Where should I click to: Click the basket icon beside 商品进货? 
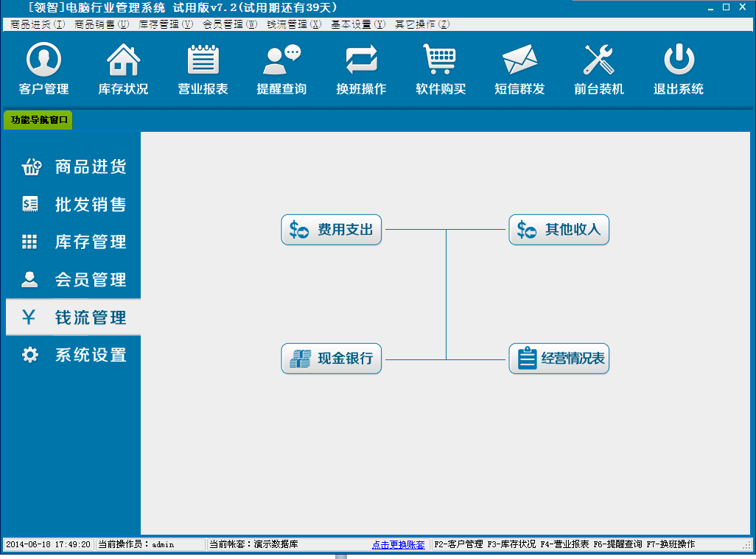point(32,166)
